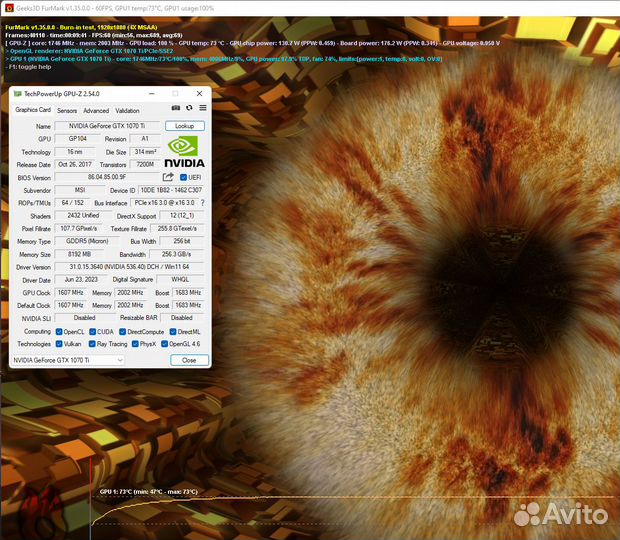The height and width of the screenshot is (540, 620).
Task: Click the GPU-Z title bar app icon
Action: (x=17, y=93)
